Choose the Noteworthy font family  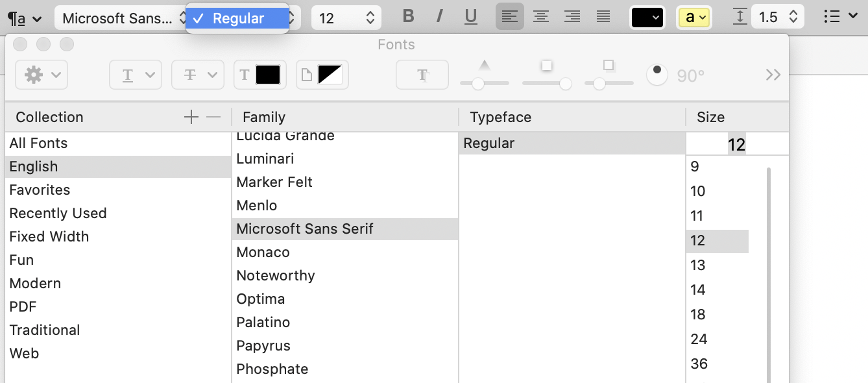(345, 276)
